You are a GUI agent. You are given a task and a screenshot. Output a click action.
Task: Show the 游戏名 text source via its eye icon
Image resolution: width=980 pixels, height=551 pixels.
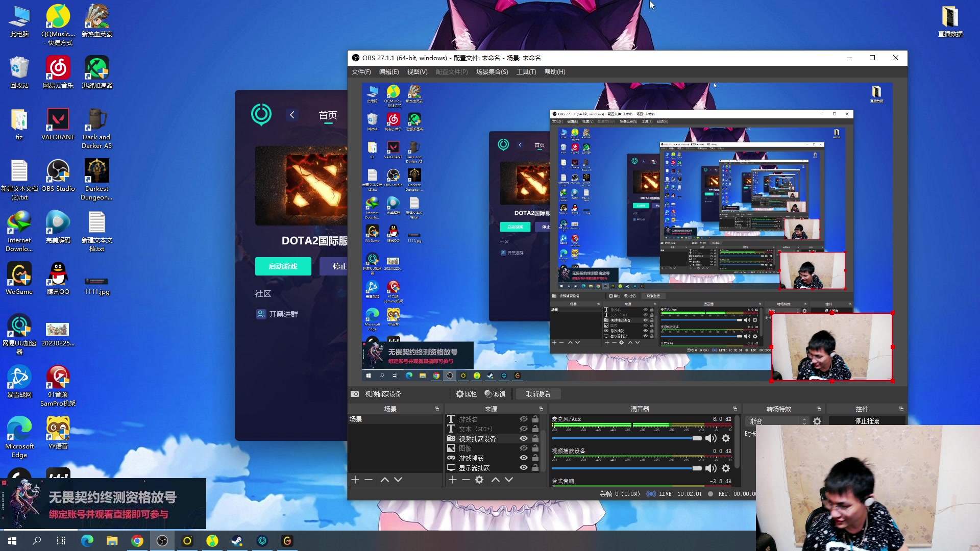click(524, 419)
